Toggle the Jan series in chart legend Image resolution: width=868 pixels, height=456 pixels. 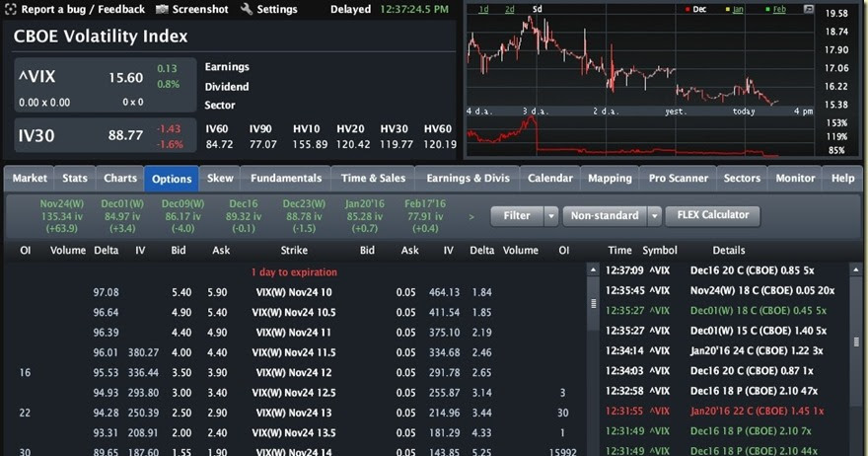[x=735, y=10]
